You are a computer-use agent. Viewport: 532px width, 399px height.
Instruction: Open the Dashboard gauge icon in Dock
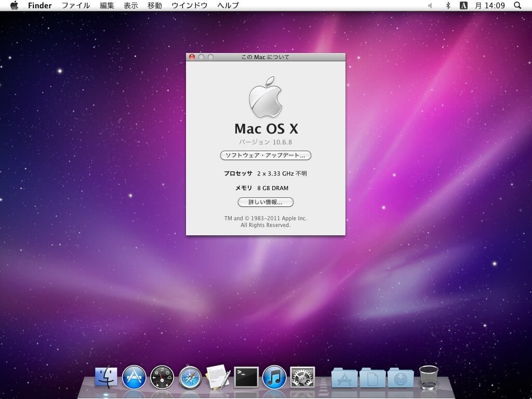coord(162,377)
